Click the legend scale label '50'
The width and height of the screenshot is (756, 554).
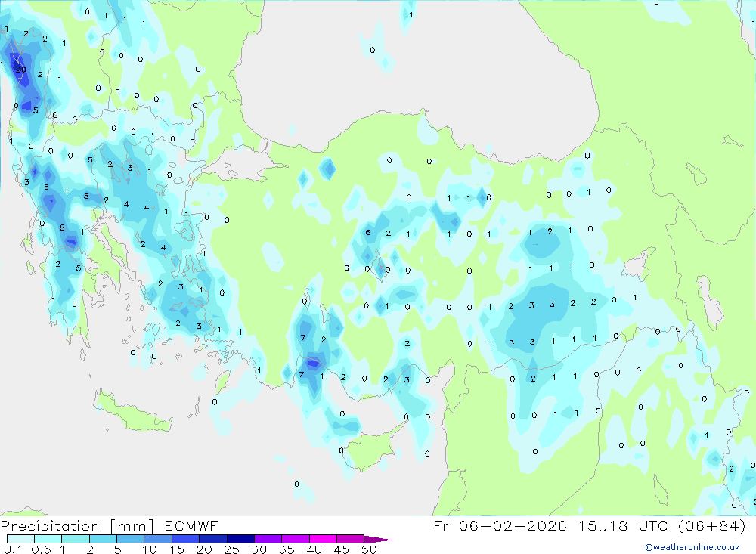tap(369, 549)
